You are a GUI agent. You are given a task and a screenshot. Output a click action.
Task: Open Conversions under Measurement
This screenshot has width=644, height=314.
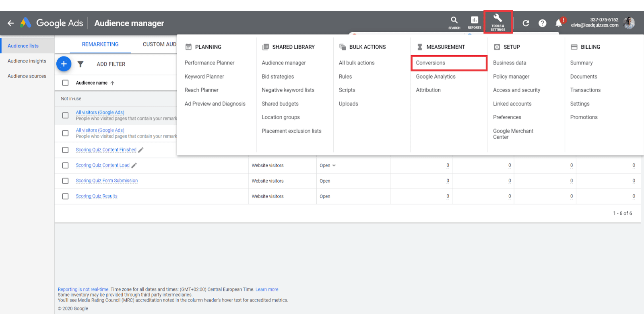pyautogui.click(x=431, y=63)
